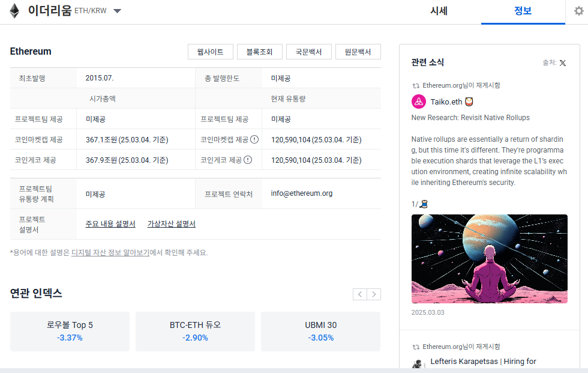Show previous related index with left arrow
The image size is (588, 373).
pyautogui.click(x=359, y=294)
